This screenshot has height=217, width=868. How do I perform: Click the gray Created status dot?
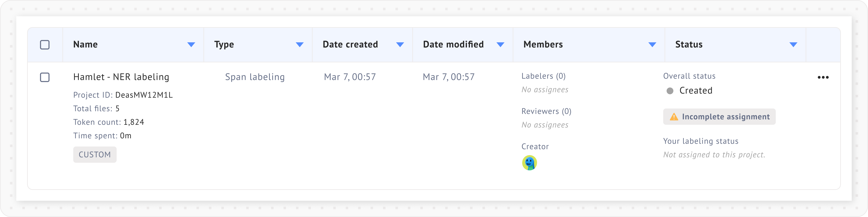[670, 91]
